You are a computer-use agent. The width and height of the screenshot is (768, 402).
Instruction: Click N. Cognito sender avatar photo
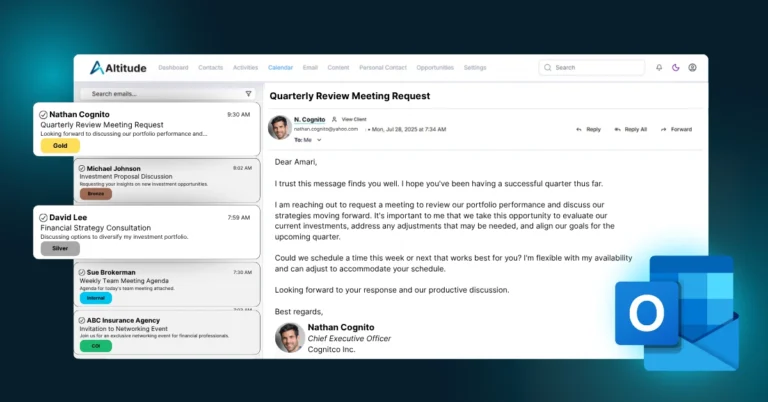pyautogui.click(x=280, y=127)
